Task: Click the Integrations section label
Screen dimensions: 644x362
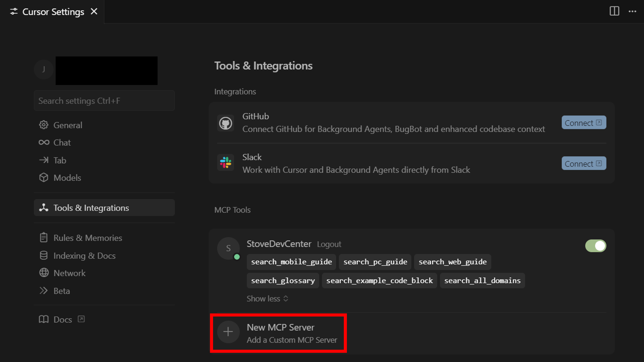Action: [235, 92]
